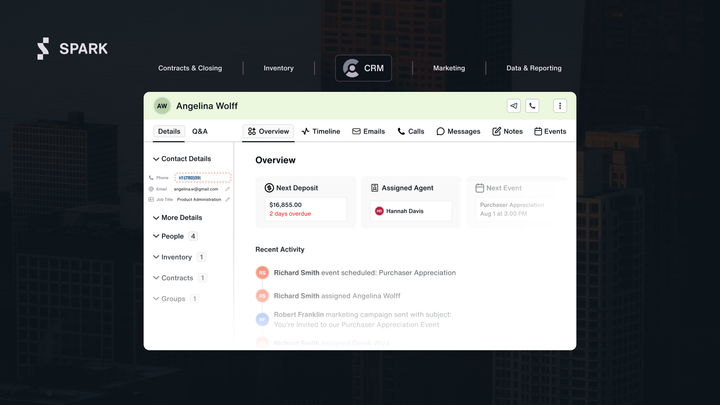
Task: Expand the Contracts sidebar section
Action: pyautogui.click(x=173, y=278)
